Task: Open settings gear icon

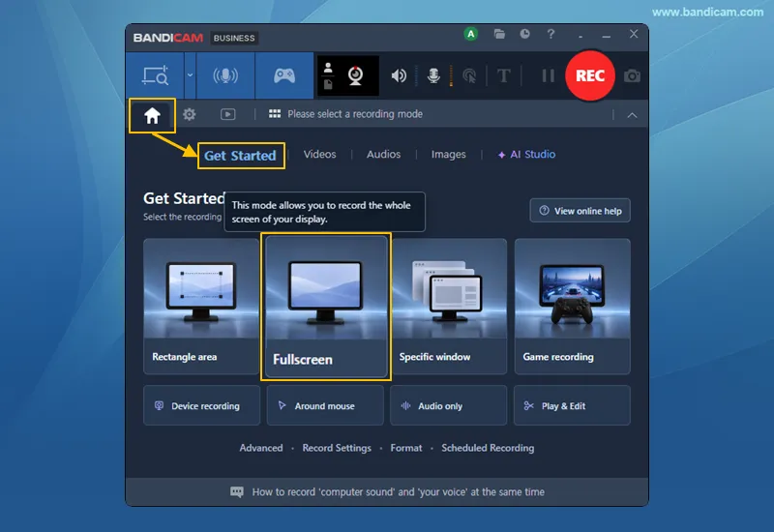Action: coord(189,114)
